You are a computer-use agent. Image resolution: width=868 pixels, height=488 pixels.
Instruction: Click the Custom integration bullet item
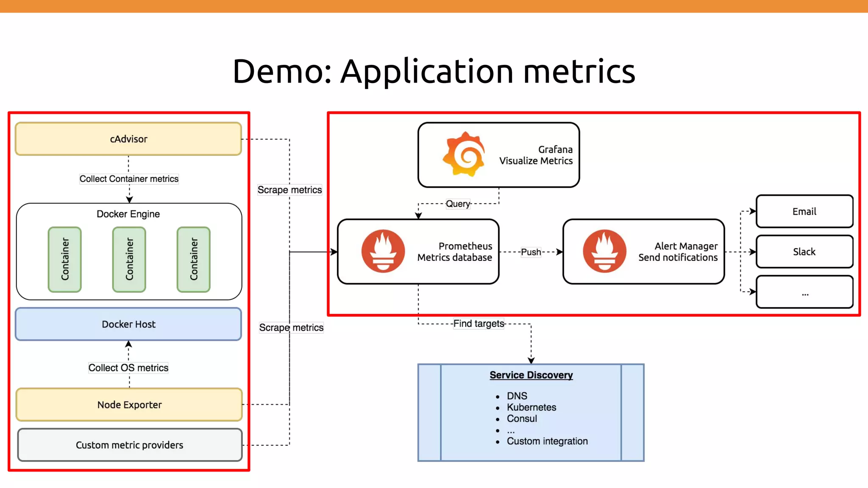547,441
